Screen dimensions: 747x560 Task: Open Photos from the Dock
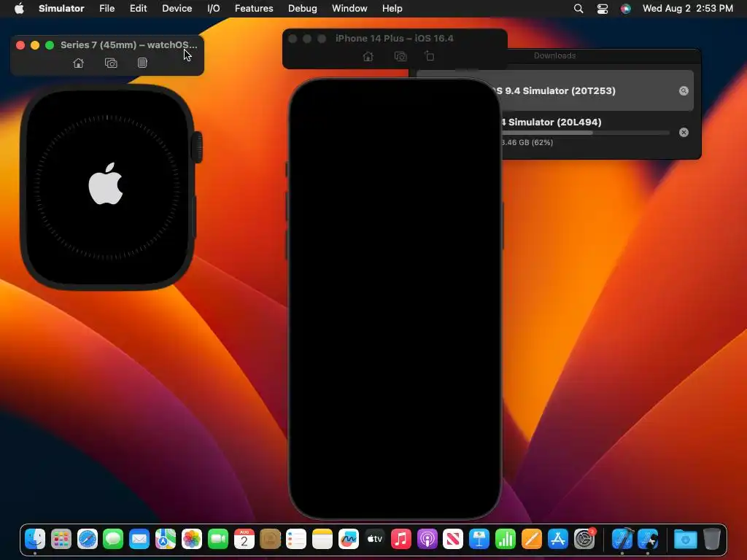pos(192,539)
